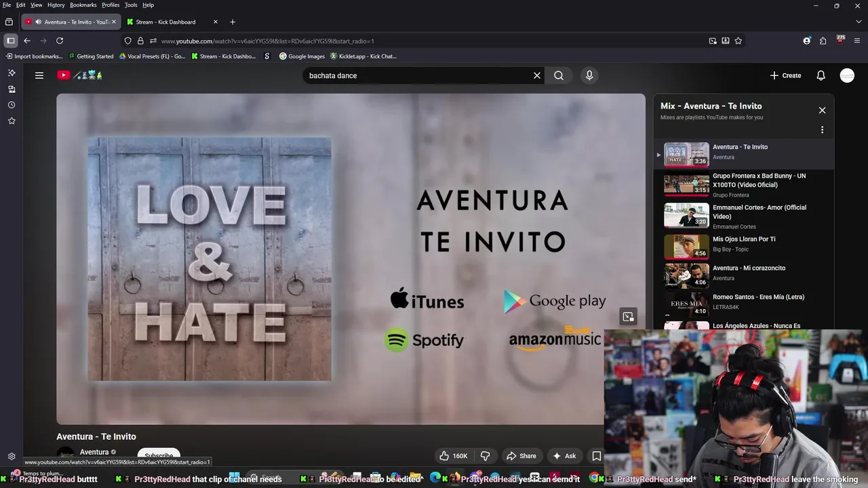Open the uBlock extension with 275 badge
Viewport: 868px width, 488px height.
[840, 40]
